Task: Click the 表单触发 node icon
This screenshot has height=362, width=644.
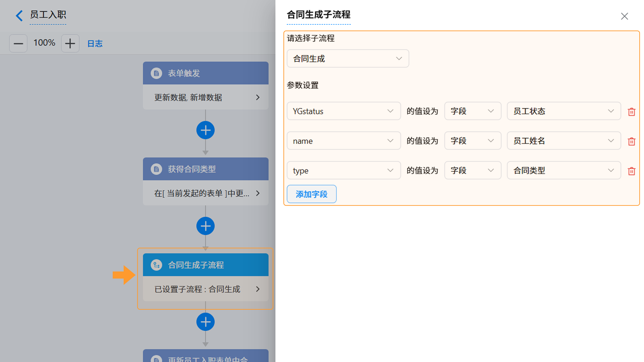Action: [x=156, y=73]
